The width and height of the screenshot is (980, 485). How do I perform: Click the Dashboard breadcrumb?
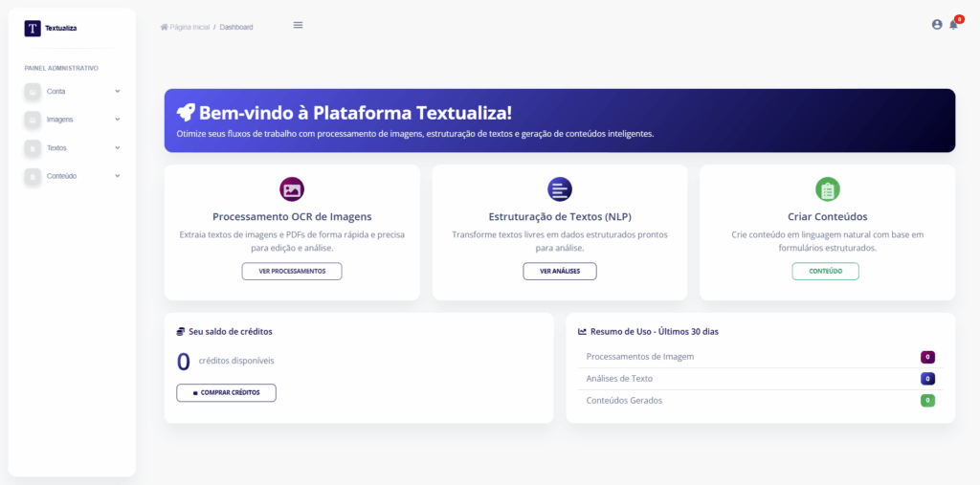tap(236, 28)
